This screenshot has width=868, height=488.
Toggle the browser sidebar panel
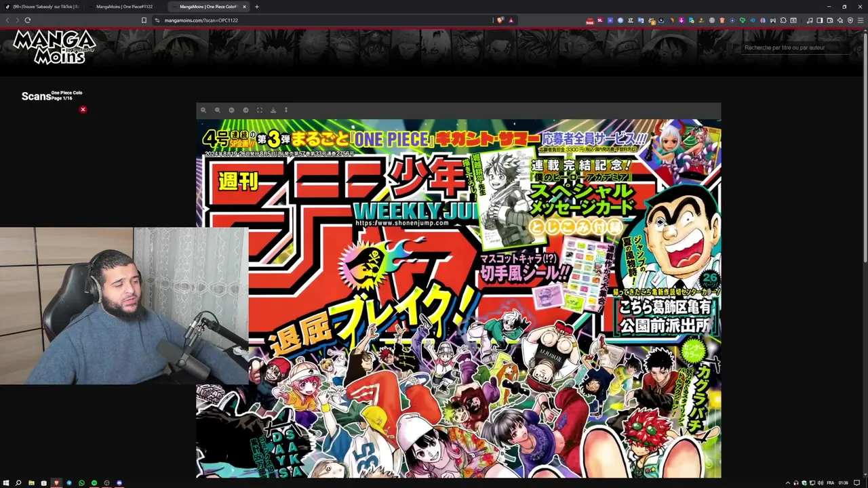click(819, 20)
